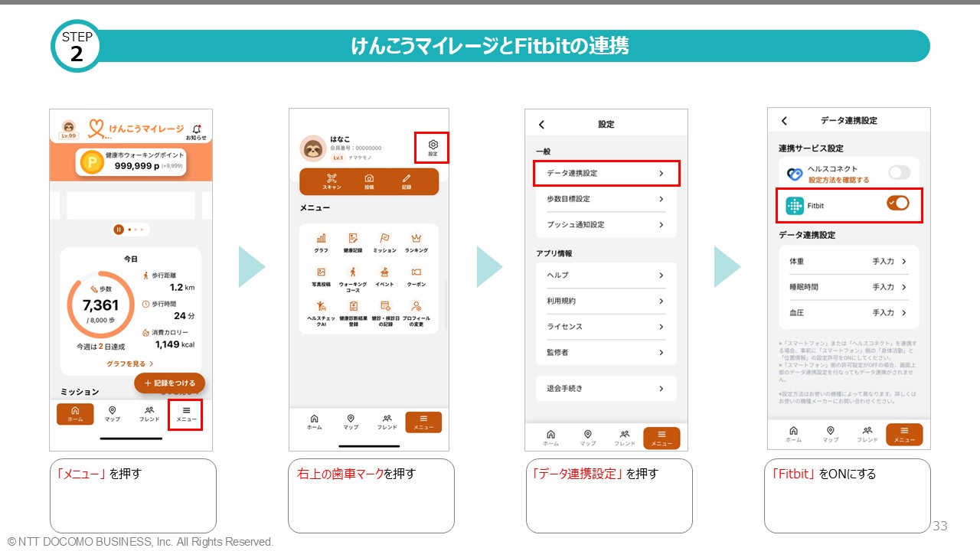Image resolution: width=980 pixels, height=551 pixels.
Task: Tap the 7,361 step count progress ring
Action: pyautogui.click(x=100, y=305)
